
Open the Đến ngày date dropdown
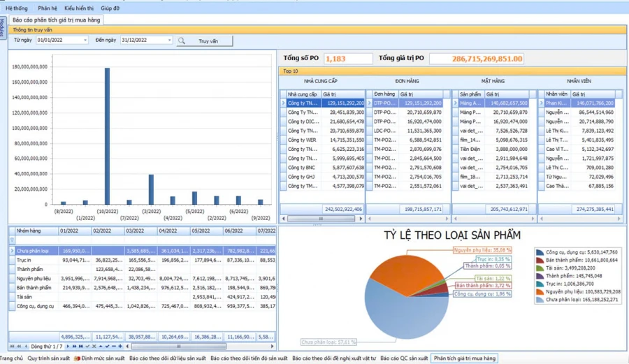pyautogui.click(x=169, y=41)
